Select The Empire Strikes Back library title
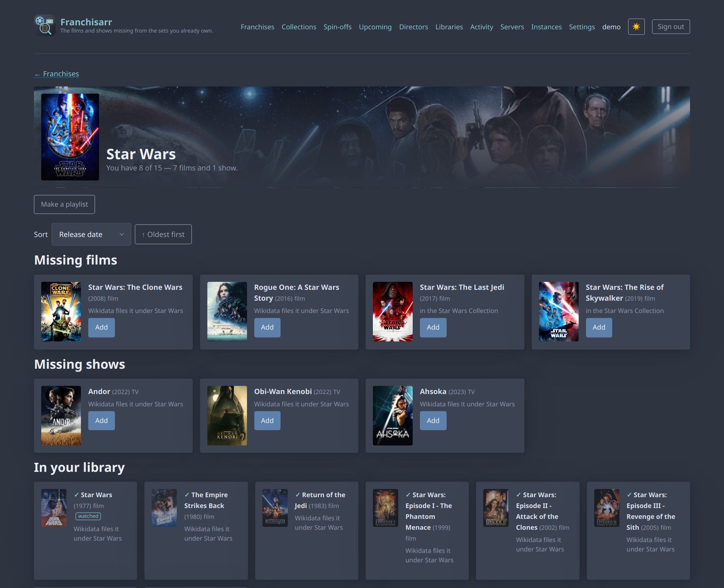 tap(206, 500)
